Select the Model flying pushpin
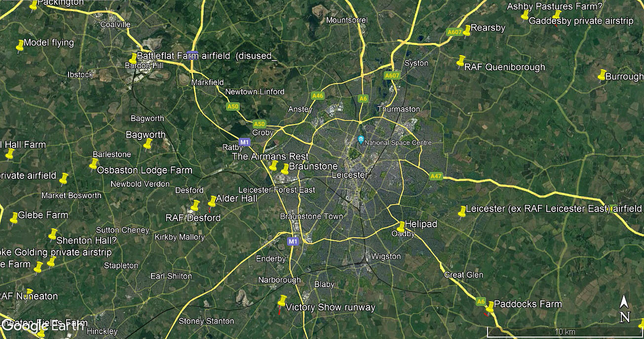 tap(20, 46)
